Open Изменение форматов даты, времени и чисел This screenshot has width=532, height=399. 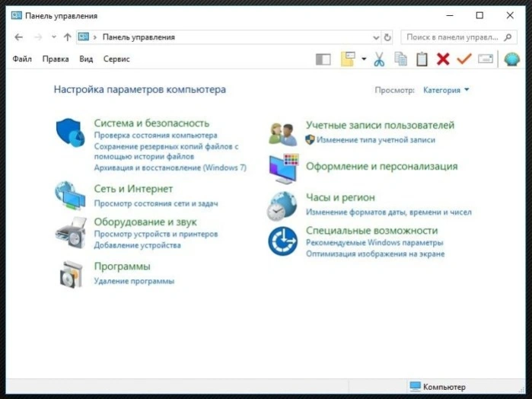(388, 212)
